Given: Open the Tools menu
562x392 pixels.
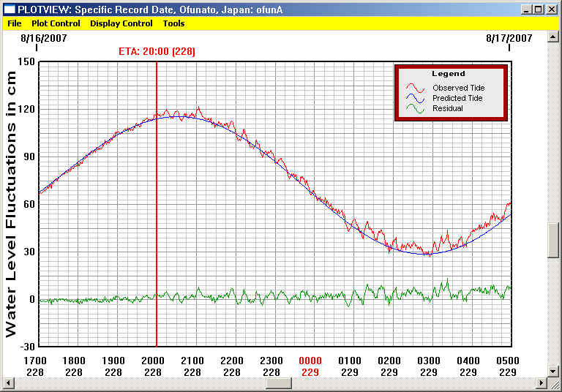Looking at the screenshot, I should (174, 23).
